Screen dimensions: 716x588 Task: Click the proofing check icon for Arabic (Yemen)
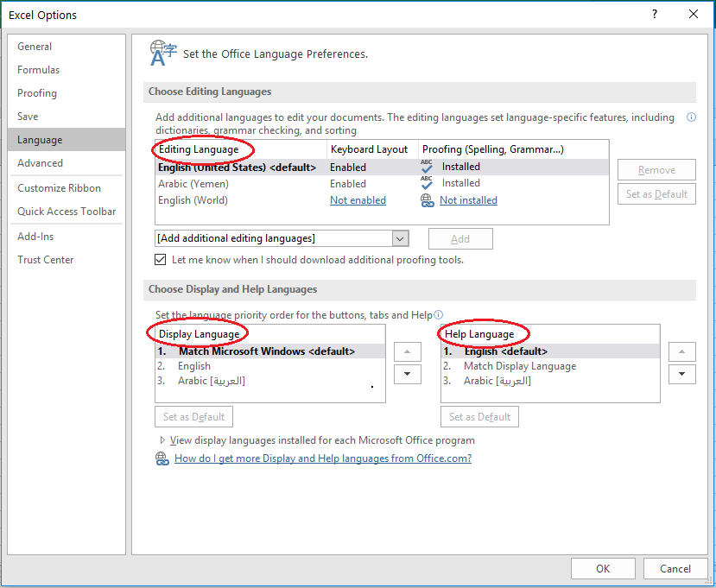coord(427,184)
